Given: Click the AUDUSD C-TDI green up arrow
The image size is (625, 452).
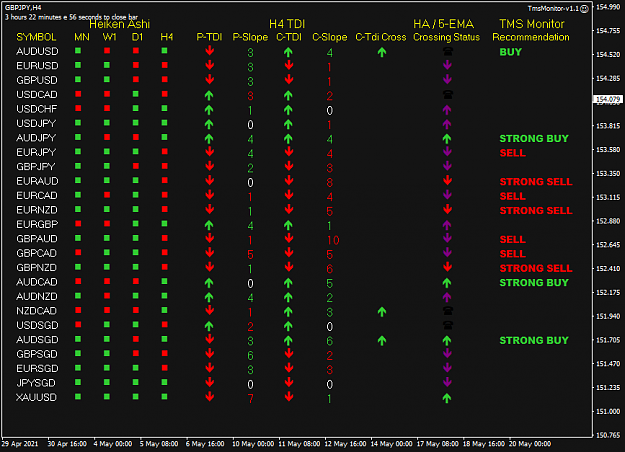Looking at the screenshot, I should pyautogui.click(x=288, y=52).
